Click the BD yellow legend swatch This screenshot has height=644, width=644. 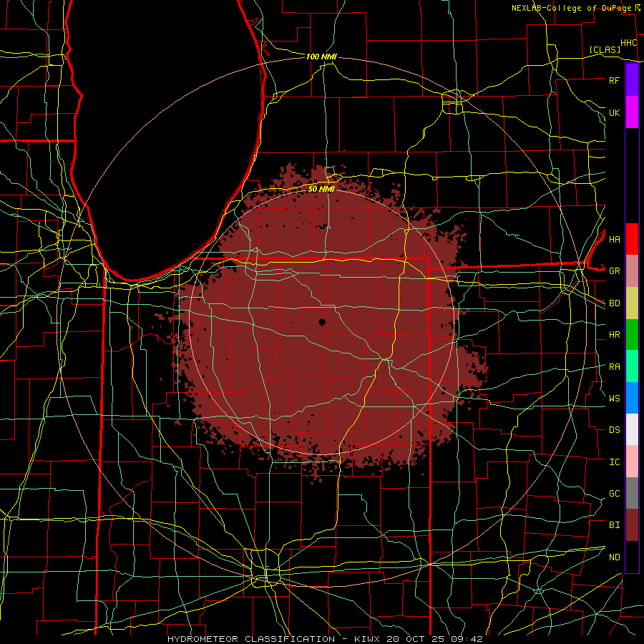coord(632,303)
